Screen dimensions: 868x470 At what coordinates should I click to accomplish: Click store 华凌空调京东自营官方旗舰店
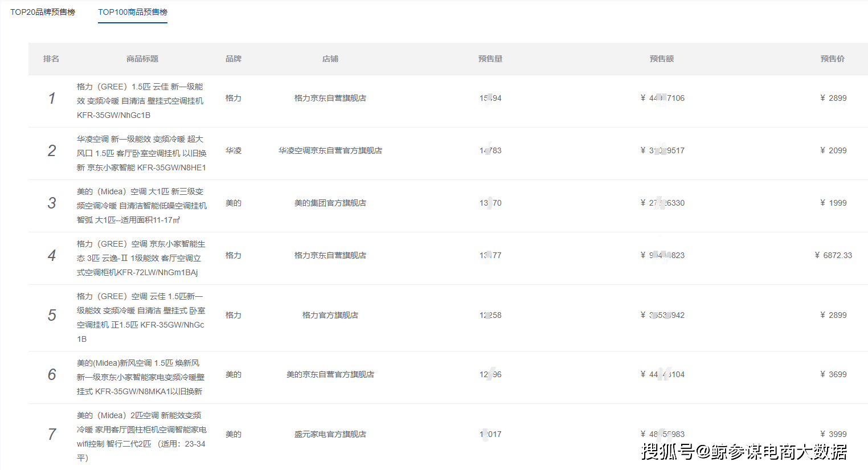pyautogui.click(x=330, y=150)
